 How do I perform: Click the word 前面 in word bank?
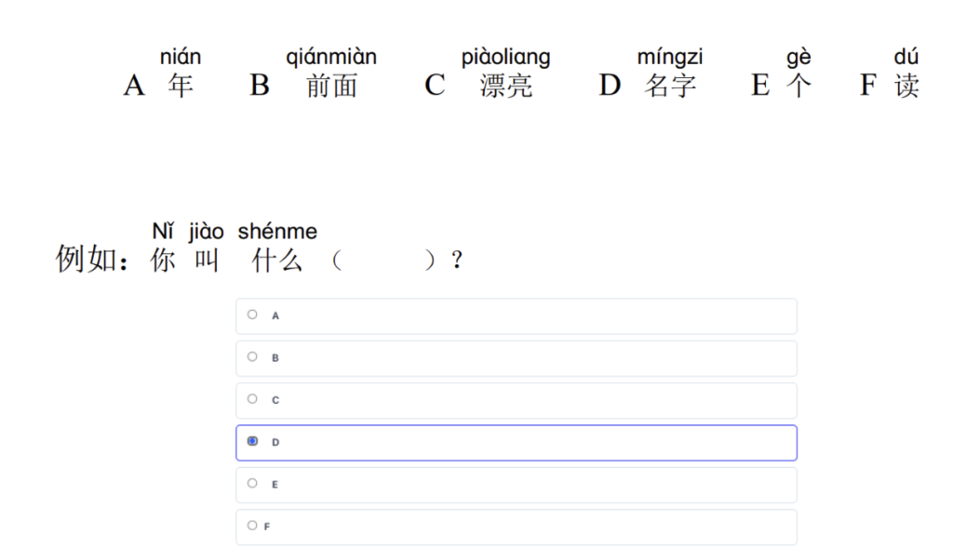tap(331, 87)
